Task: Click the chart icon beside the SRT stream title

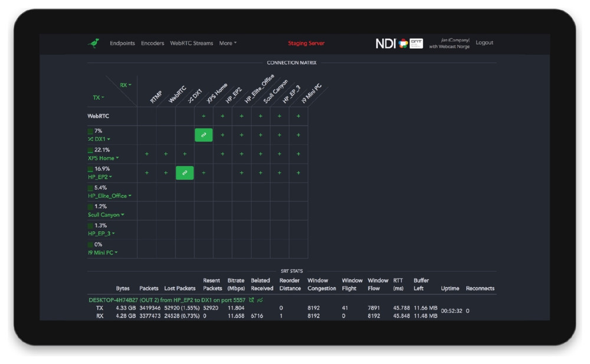Action: [x=260, y=300]
